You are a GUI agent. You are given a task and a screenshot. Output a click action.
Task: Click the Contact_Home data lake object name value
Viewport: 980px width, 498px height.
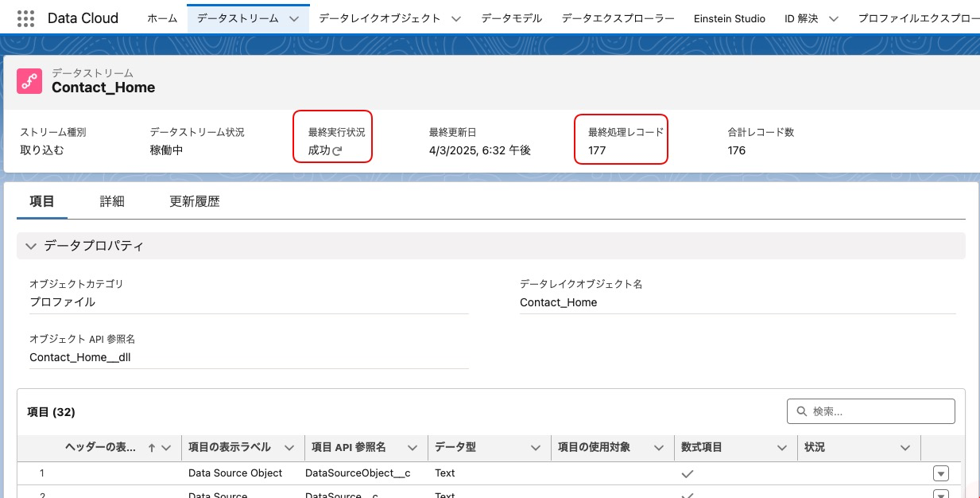click(x=559, y=302)
